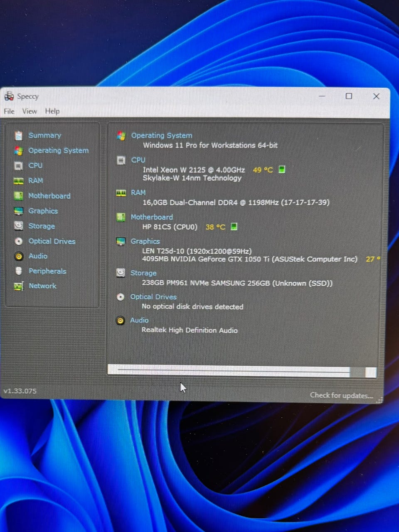The width and height of the screenshot is (399, 532).
Task: Click the Peripherals mouse icon in sidebar
Action: (18, 271)
